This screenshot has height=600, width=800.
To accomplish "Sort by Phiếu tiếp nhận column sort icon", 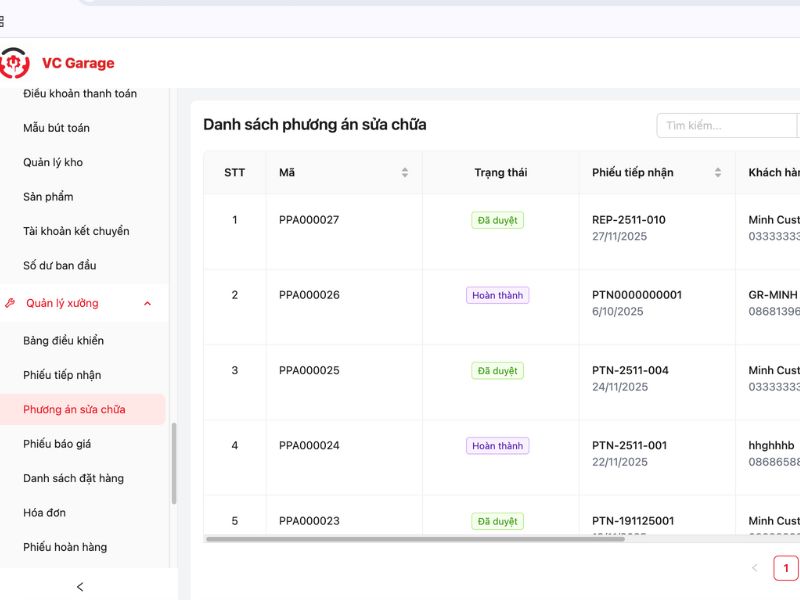I will click(x=718, y=173).
